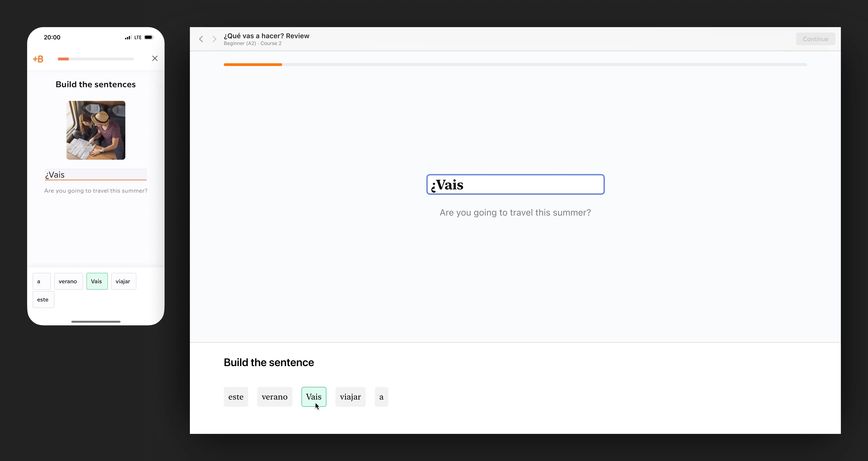Tap the home indicator bar on the phone
This screenshot has height=461, width=868.
96,321
